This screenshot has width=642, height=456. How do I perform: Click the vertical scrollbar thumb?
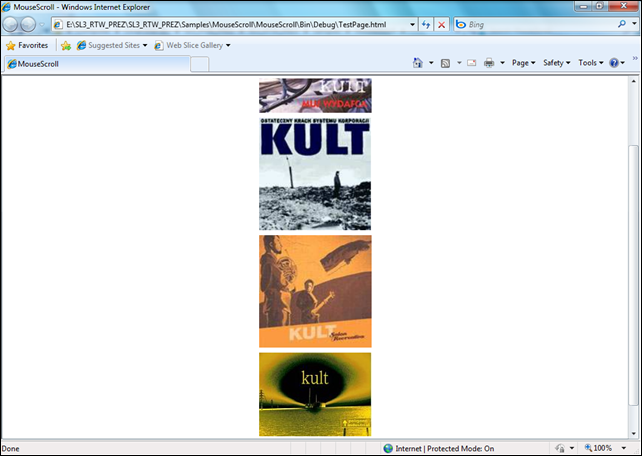tap(633, 275)
